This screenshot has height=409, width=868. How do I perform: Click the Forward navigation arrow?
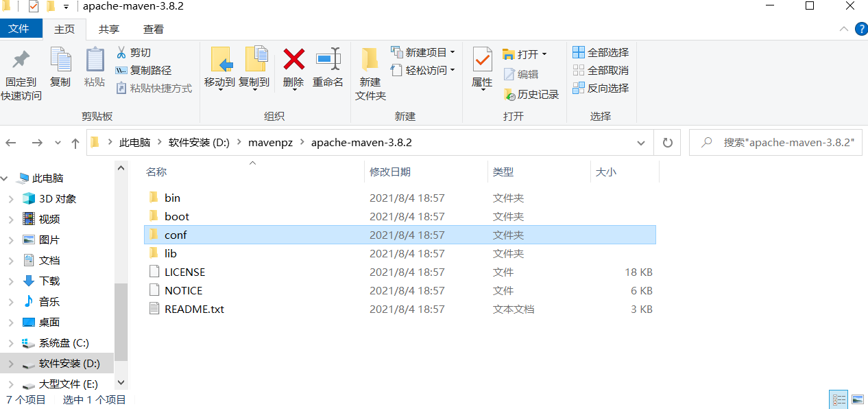click(37, 143)
